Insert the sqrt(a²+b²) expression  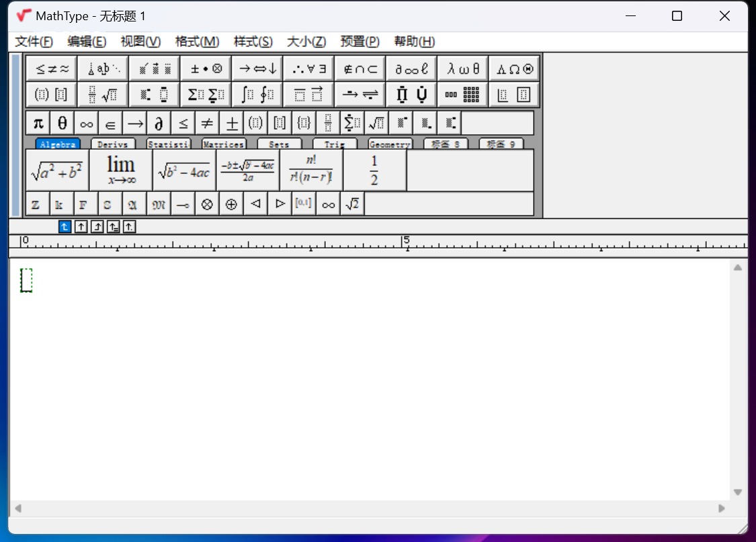(57, 171)
